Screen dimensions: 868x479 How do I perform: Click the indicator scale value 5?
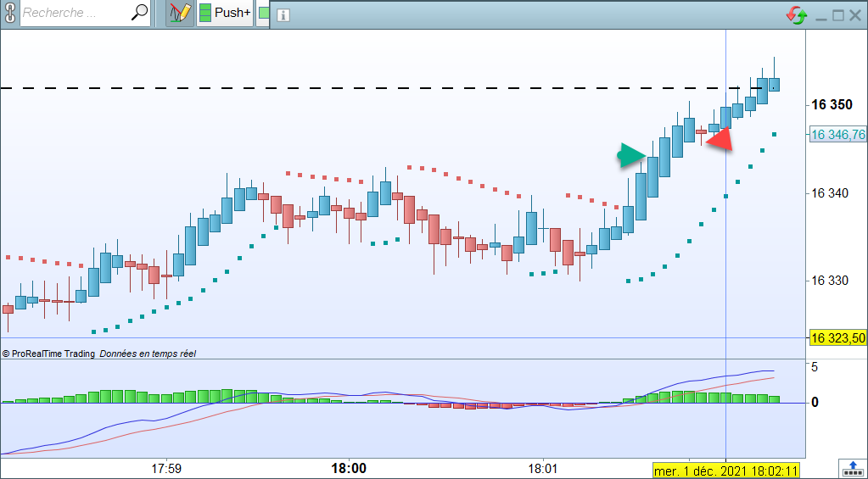pos(815,367)
